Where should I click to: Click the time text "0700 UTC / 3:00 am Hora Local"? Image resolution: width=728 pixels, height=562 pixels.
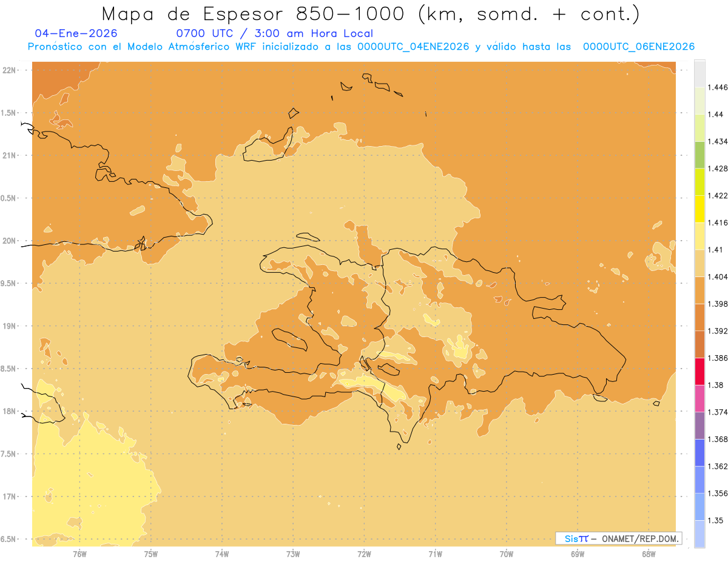click(x=275, y=33)
